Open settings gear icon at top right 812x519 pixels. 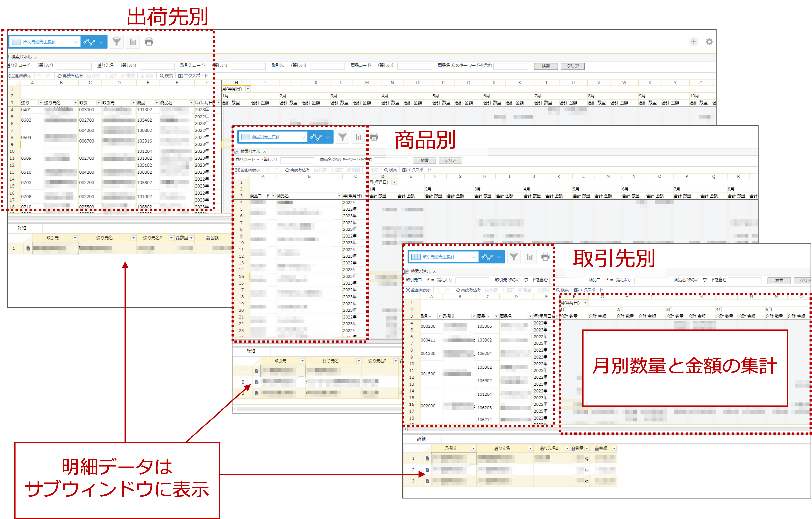[709, 42]
